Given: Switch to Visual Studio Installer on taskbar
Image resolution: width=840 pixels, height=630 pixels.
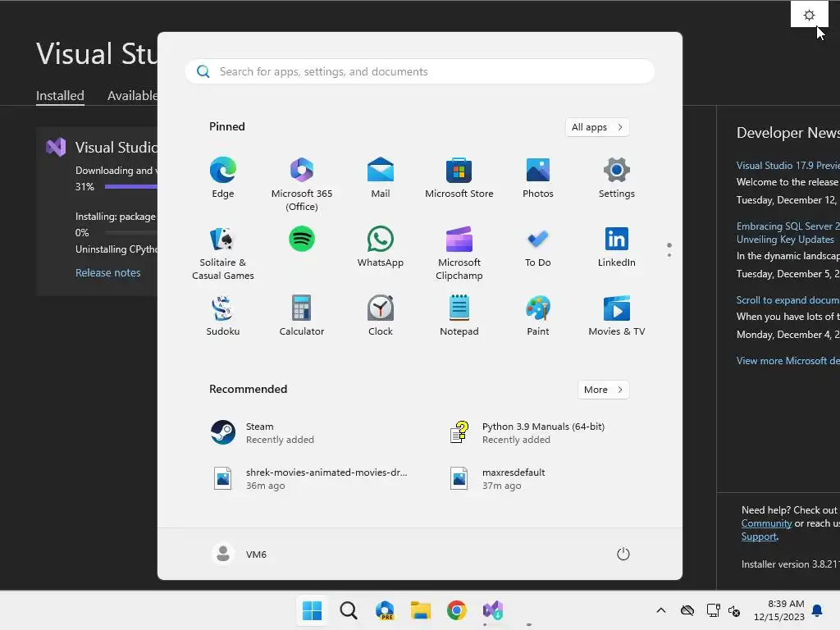Looking at the screenshot, I should 493,610.
